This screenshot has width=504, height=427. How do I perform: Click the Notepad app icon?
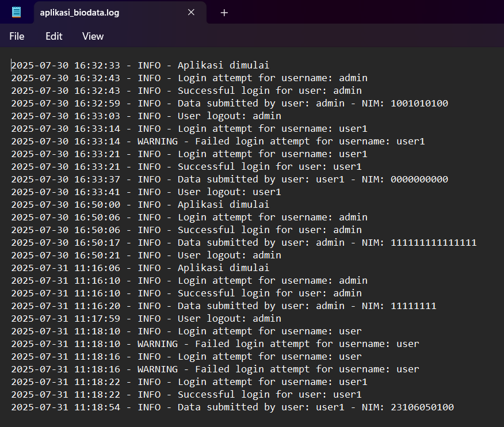pyautogui.click(x=17, y=12)
